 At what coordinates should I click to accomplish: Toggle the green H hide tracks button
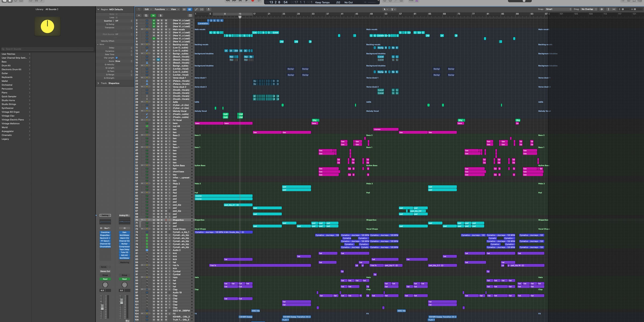(153, 16)
